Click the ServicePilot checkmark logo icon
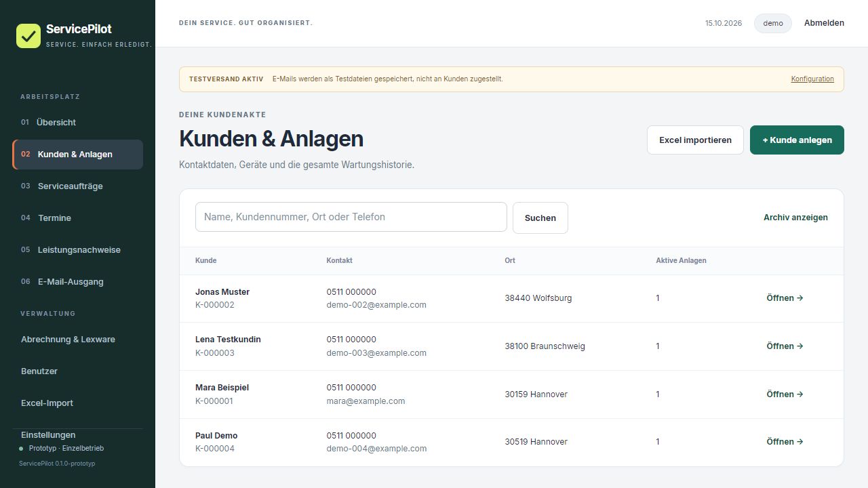Screen dimensions: 868x488 tap(28, 36)
